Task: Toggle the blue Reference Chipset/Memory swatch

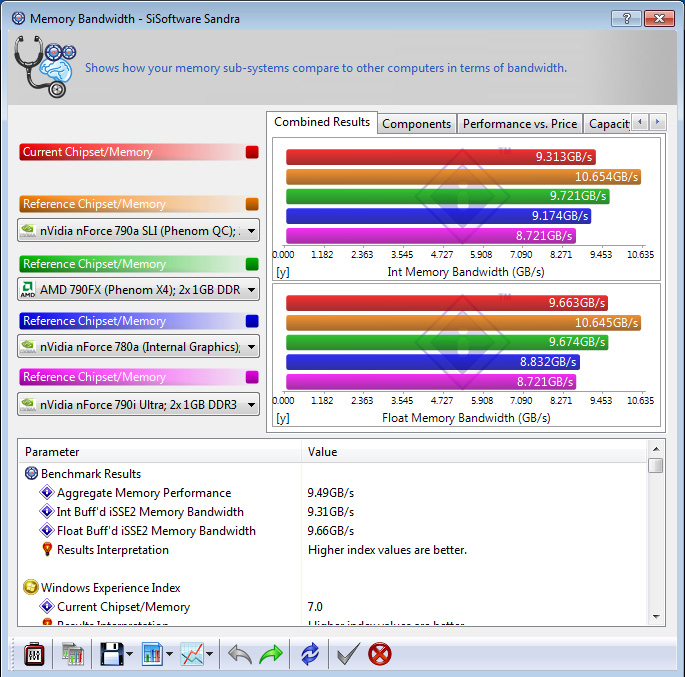Action: point(252,321)
